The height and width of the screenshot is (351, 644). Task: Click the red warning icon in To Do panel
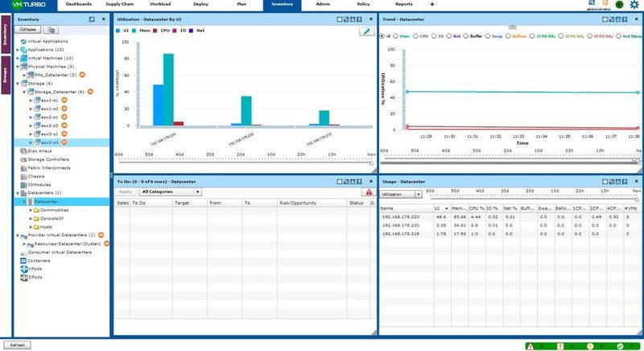pyautogui.click(x=369, y=192)
